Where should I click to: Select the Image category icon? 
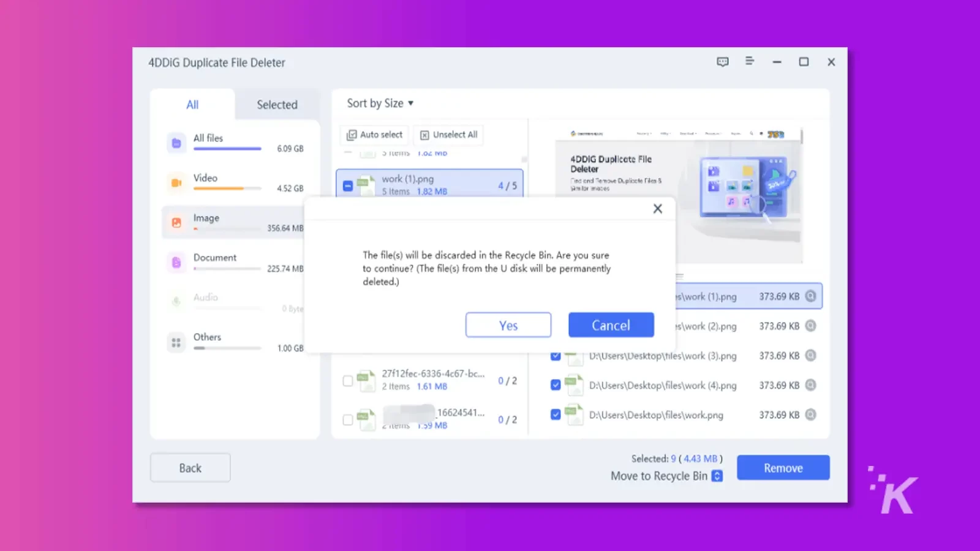(x=176, y=222)
